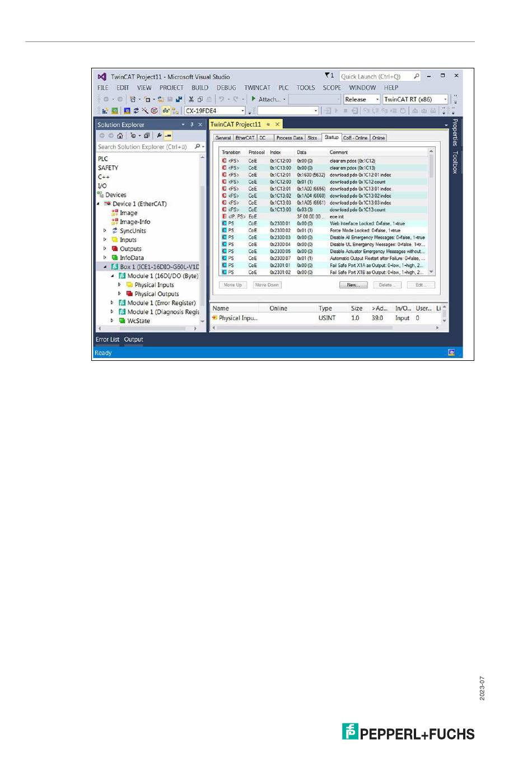
Task: Click the variable list horizontal scrollbar
Action: [326, 328]
